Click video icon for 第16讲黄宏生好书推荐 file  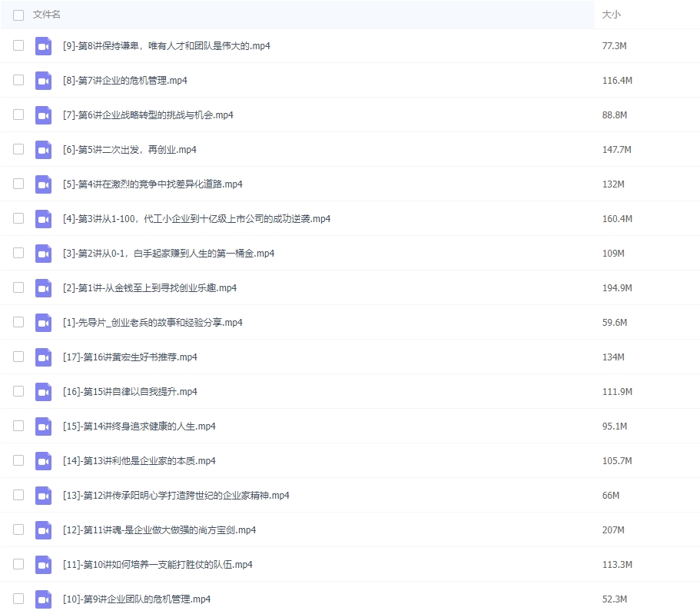pyautogui.click(x=43, y=357)
